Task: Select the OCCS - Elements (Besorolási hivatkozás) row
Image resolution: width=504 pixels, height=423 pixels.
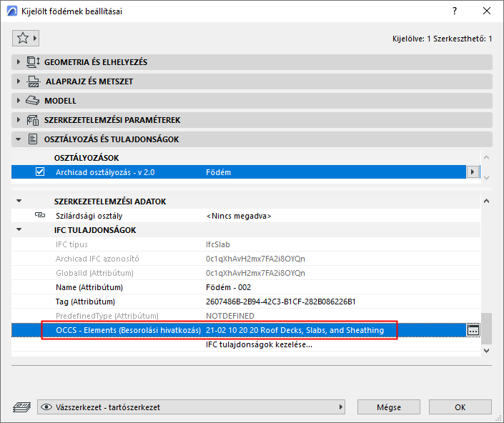Action: [x=239, y=330]
